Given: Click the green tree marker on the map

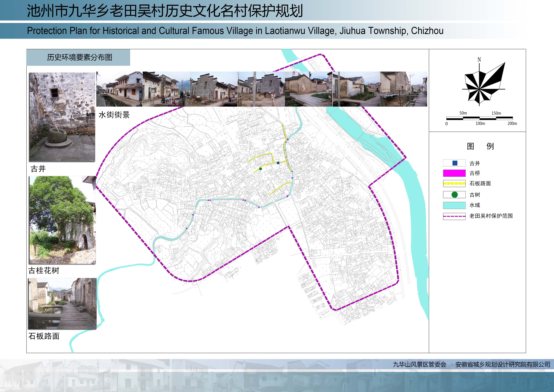Looking at the screenshot, I should [x=261, y=169].
